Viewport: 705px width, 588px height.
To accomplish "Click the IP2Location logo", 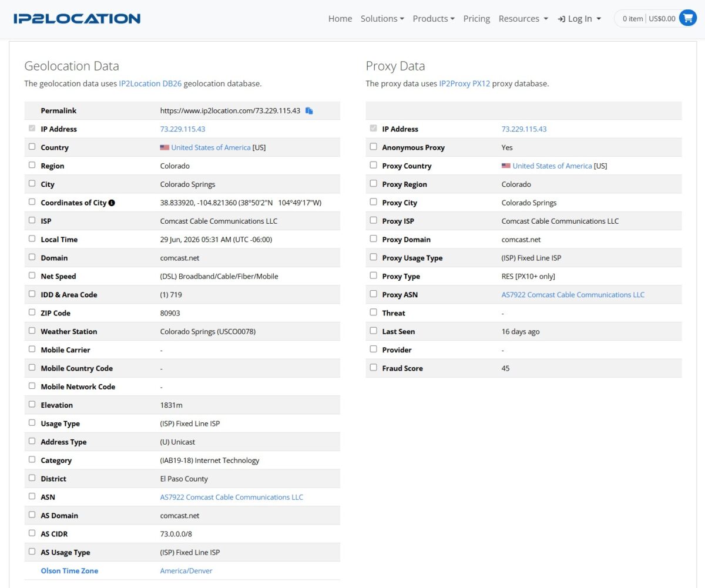I will click(x=77, y=18).
